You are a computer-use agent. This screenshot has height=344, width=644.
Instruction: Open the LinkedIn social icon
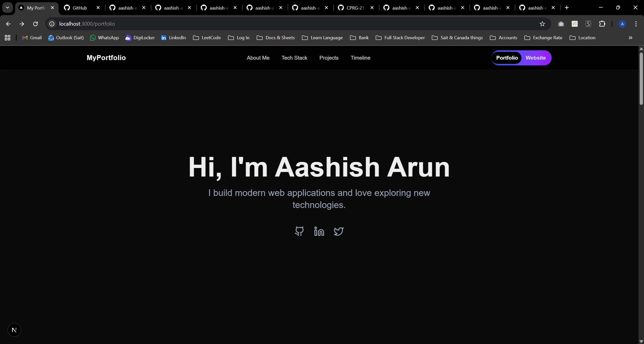point(319,231)
